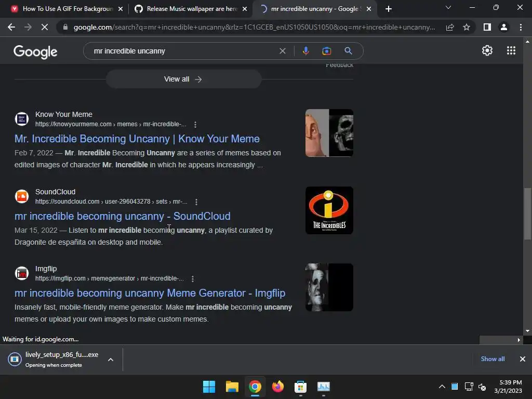Click the lock icon in address bar
Image resolution: width=532 pixels, height=399 pixels.
(65, 27)
